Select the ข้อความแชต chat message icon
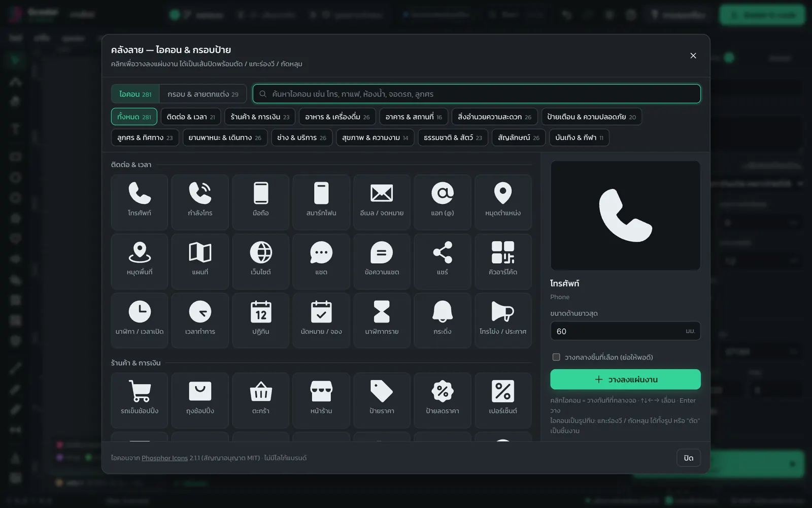 [382, 262]
